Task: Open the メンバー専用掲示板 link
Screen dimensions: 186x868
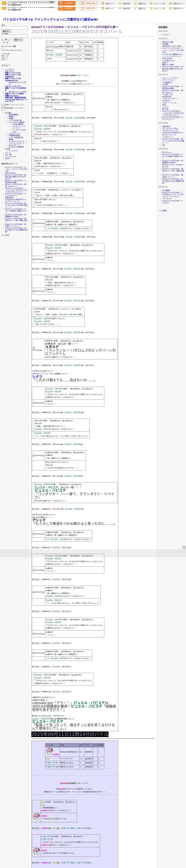Action: point(16,137)
